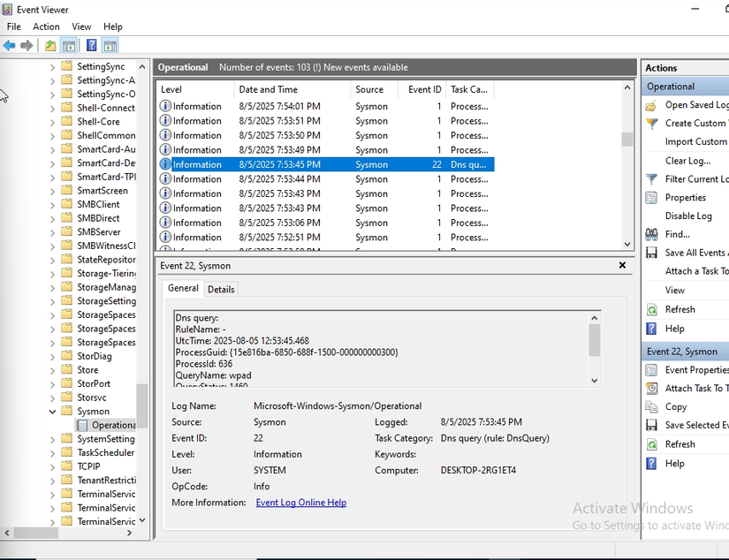The width and height of the screenshot is (729, 560).
Task: Click the Storsvc folder icon in tree
Action: point(67,397)
